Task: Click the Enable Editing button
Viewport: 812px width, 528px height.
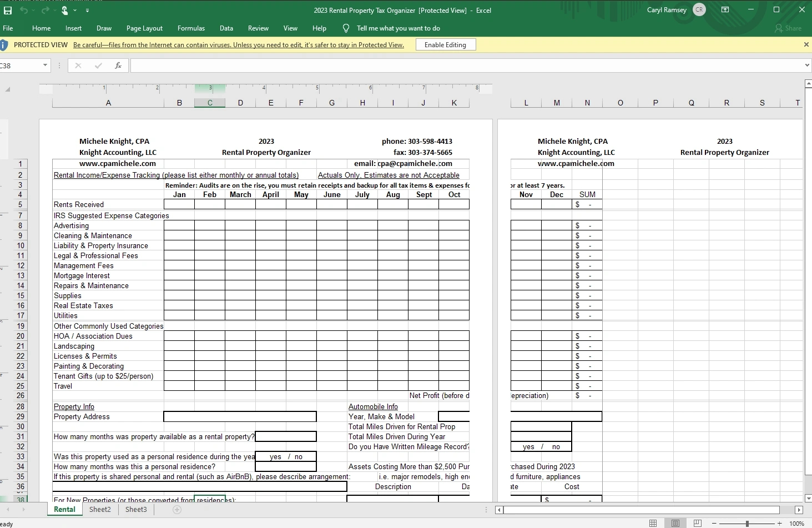Action: pyautogui.click(x=445, y=44)
